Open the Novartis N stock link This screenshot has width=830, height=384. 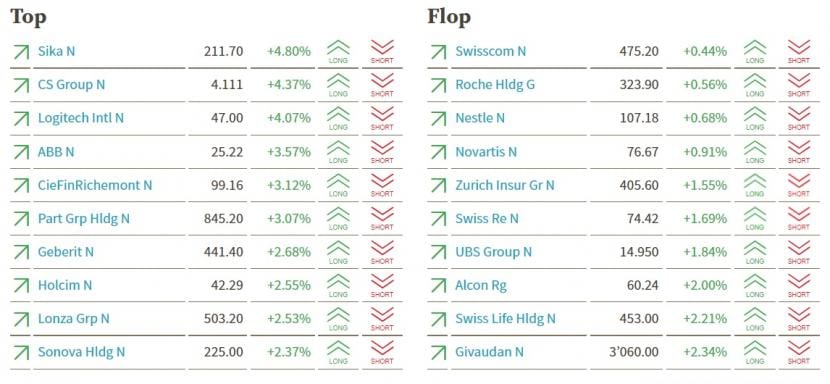[x=485, y=152]
